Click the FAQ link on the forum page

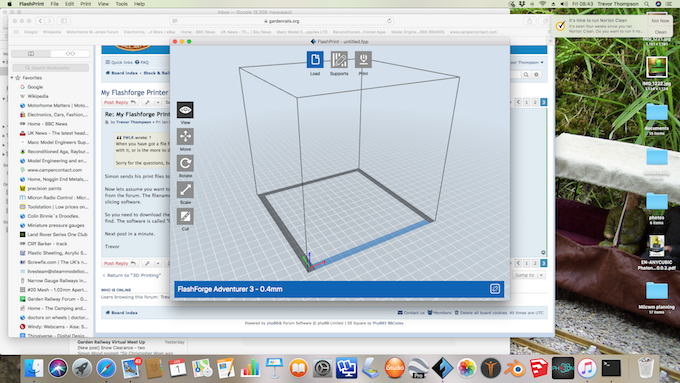142,62
